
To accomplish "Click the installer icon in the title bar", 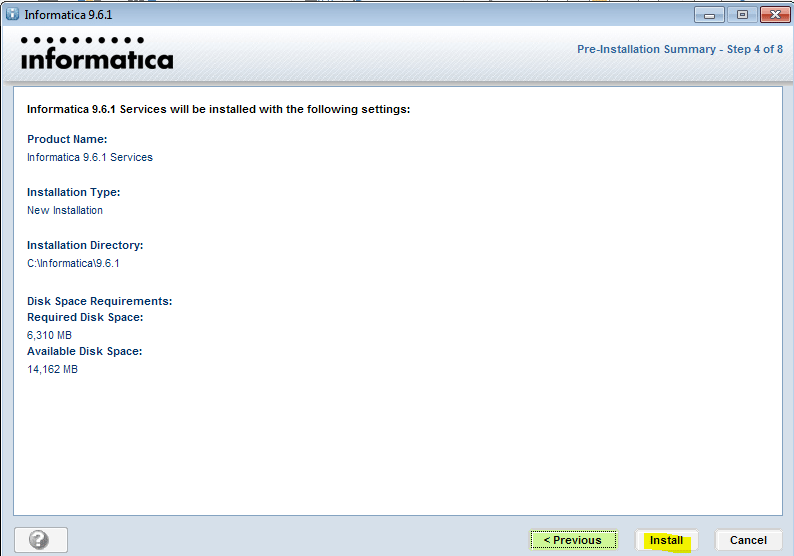I will [13, 14].
